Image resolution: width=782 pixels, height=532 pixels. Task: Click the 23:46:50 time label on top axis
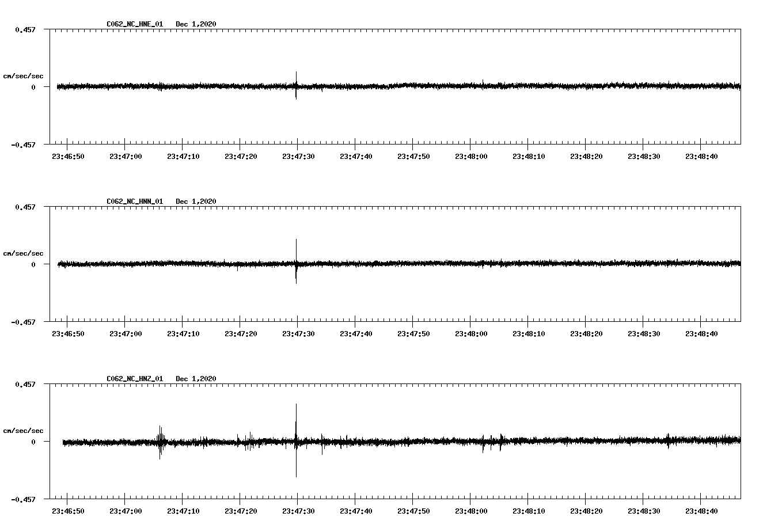[x=68, y=155]
